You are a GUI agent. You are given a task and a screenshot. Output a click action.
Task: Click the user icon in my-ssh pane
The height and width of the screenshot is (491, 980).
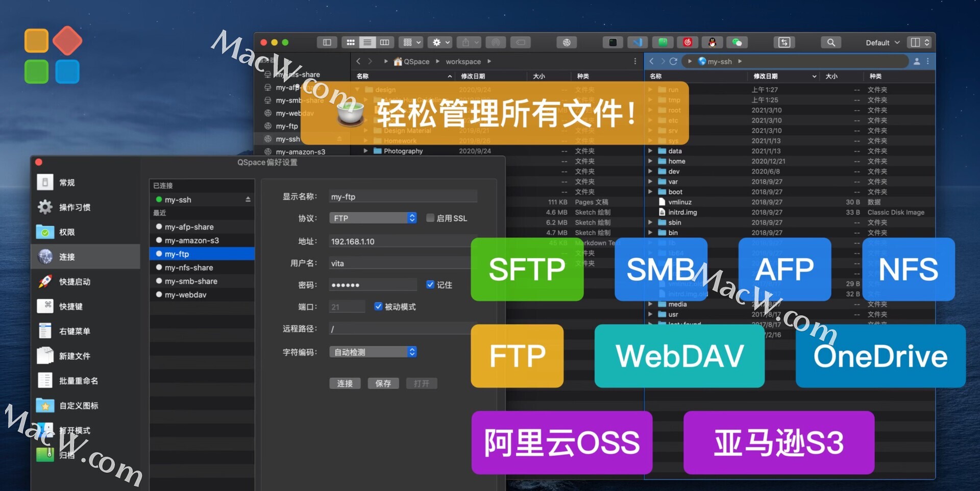(x=917, y=61)
